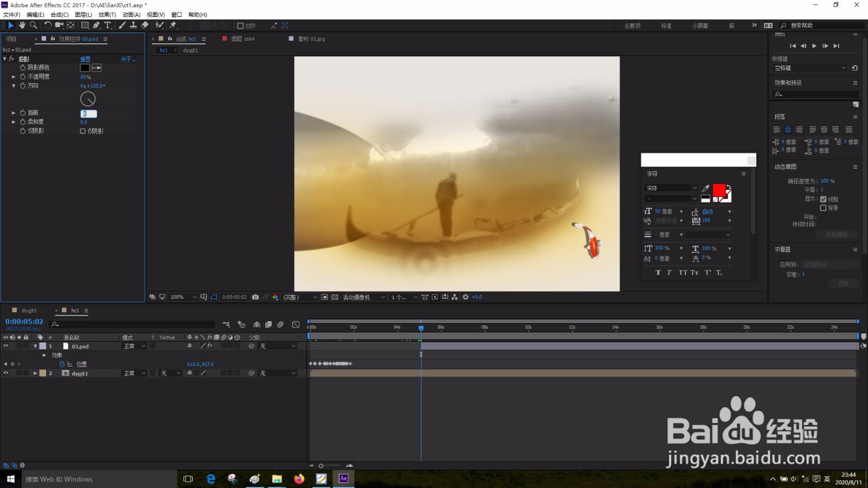Viewport: 868px width, 488px height.
Task: Hide layer 03.psd with eye icon
Action: pos(6,346)
